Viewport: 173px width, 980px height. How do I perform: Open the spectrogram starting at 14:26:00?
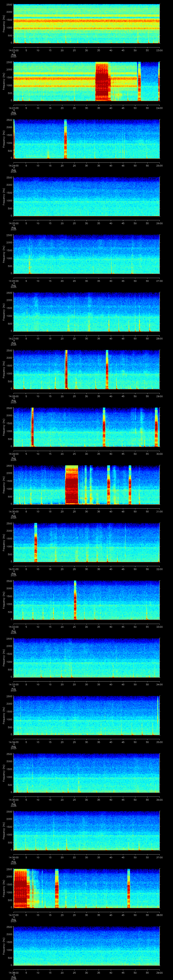point(87,254)
